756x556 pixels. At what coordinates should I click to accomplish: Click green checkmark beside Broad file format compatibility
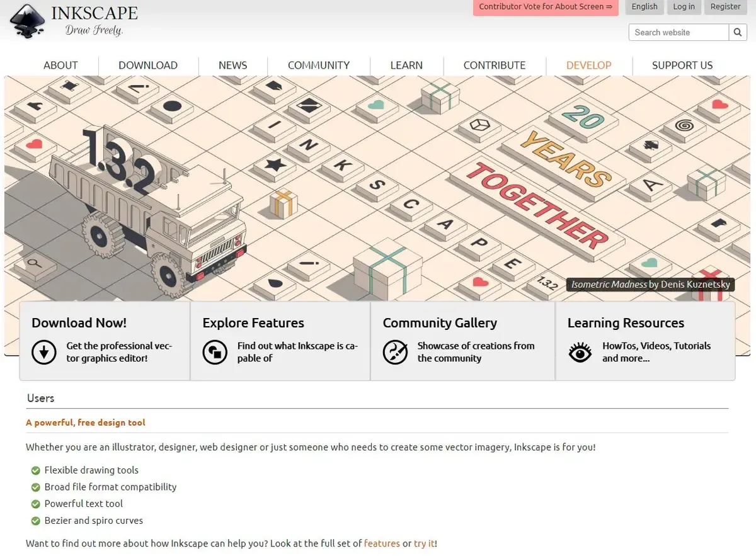click(35, 487)
